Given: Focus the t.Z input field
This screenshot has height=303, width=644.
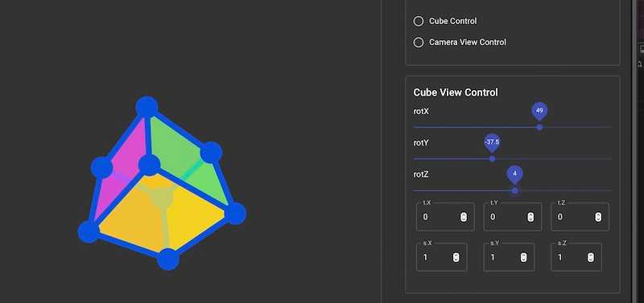Looking at the screenshot, I should 580,217.
